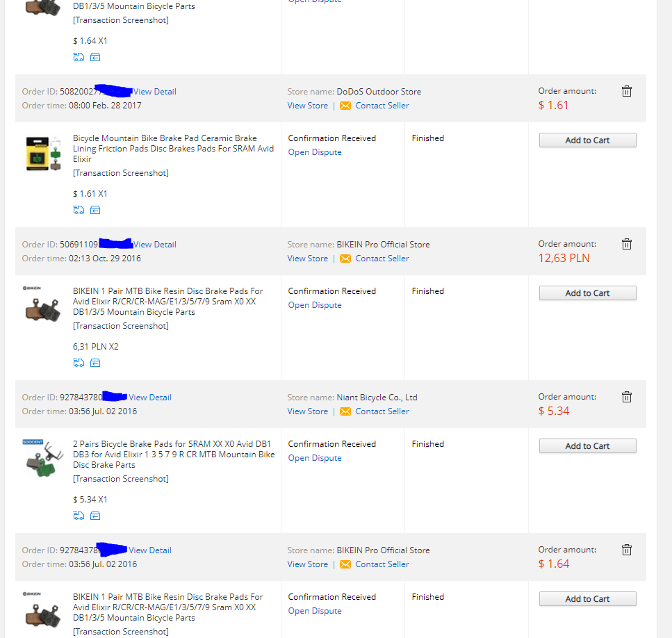This screenshot has height=638, width=672.
Task: Click trash icon beside the $ 1.64 order
Action: pos(626,550)
